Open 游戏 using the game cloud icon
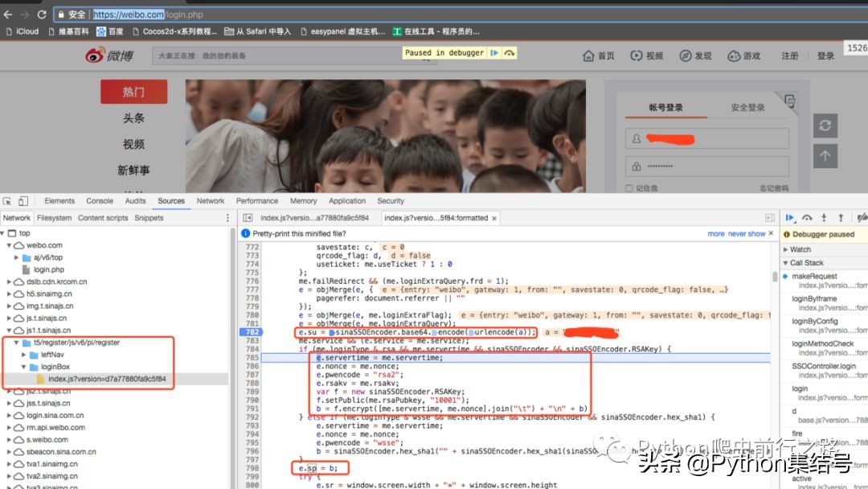 731,55
